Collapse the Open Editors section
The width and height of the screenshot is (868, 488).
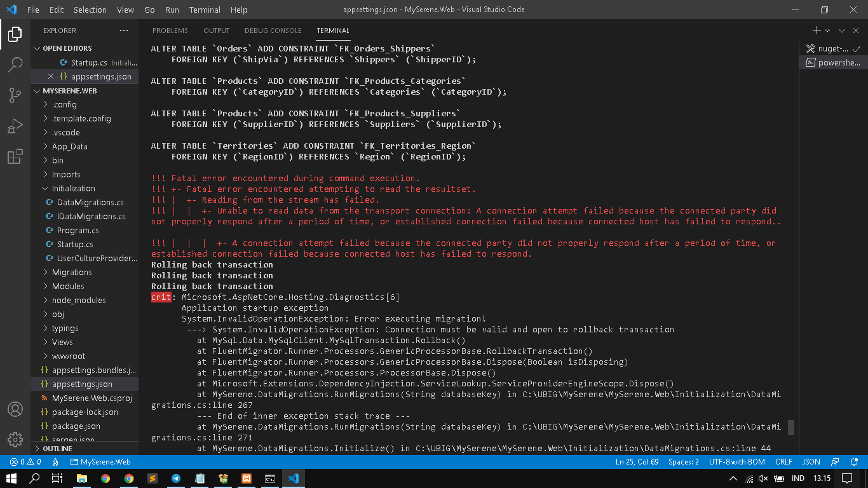click(x=85, y=48)
